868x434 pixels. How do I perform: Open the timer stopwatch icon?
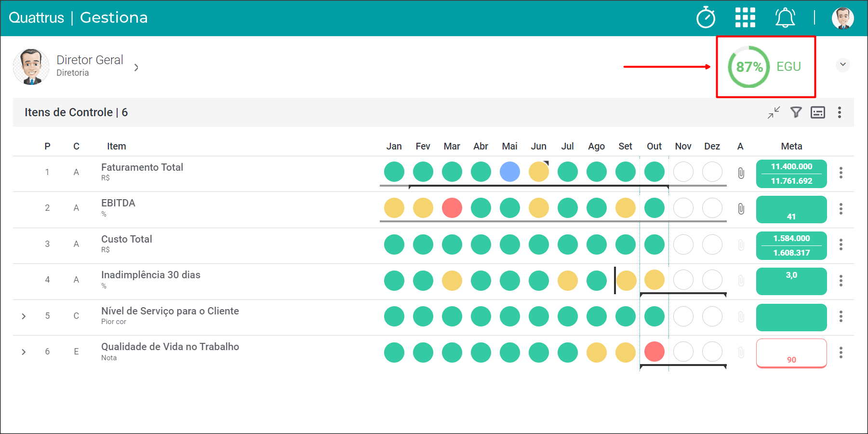click(706, 17)
